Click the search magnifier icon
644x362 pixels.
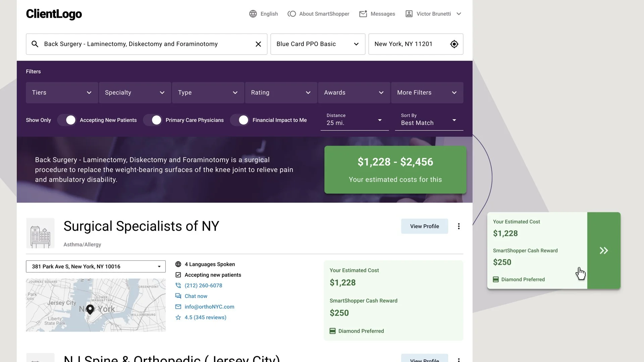35,44
